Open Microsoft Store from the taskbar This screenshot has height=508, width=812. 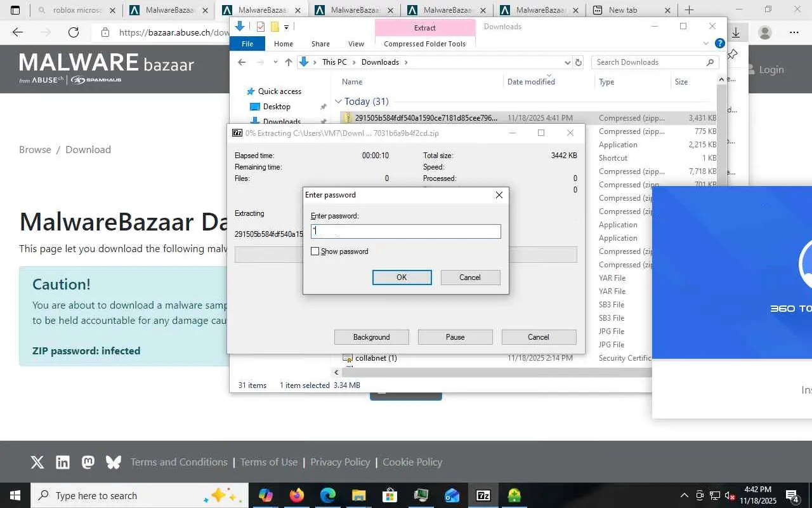(x=390, y=495)
